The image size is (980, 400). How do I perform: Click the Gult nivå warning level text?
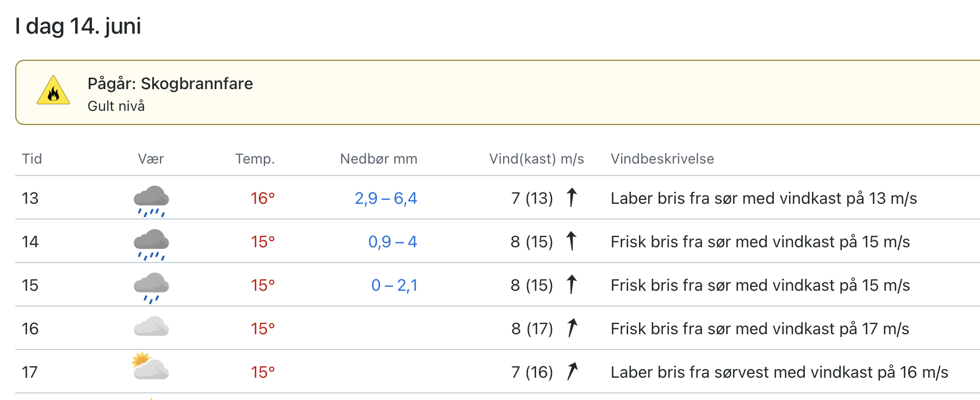[x=116, y=106]
